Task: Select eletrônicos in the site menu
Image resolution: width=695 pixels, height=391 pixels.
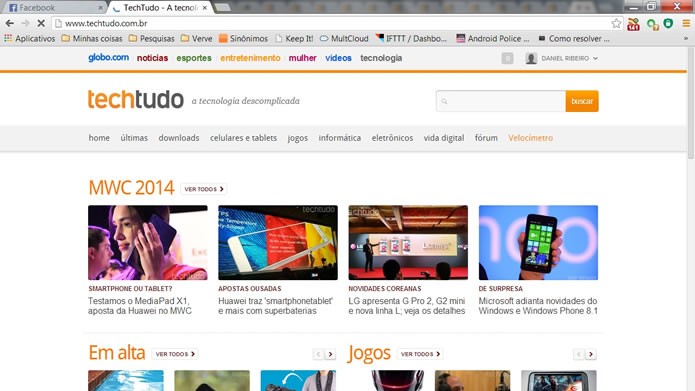Action: coord(392,138)
